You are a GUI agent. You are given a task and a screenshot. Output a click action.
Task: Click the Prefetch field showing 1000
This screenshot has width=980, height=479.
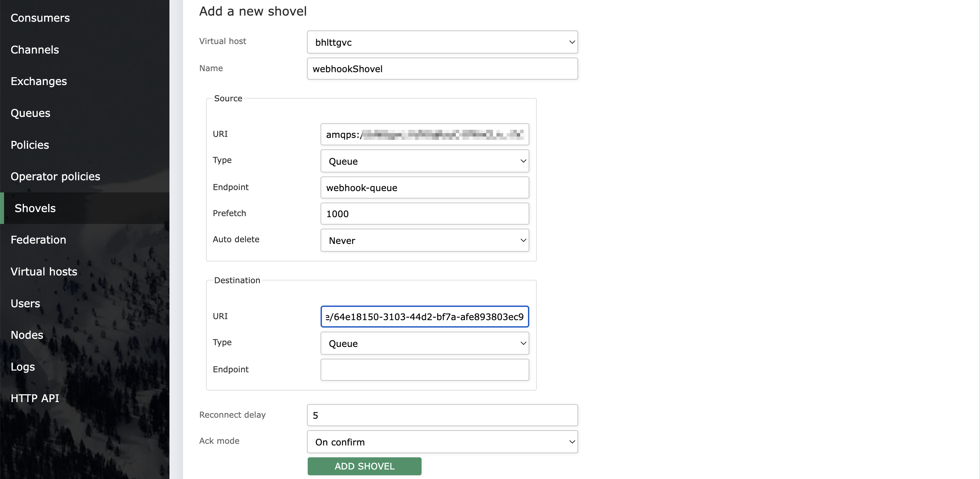coord(425,213)
